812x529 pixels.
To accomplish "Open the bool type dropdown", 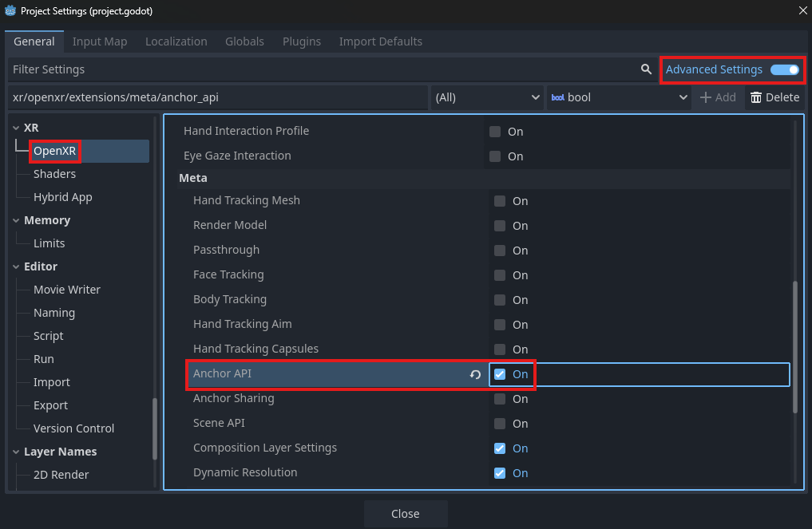I will pos(619,97).
